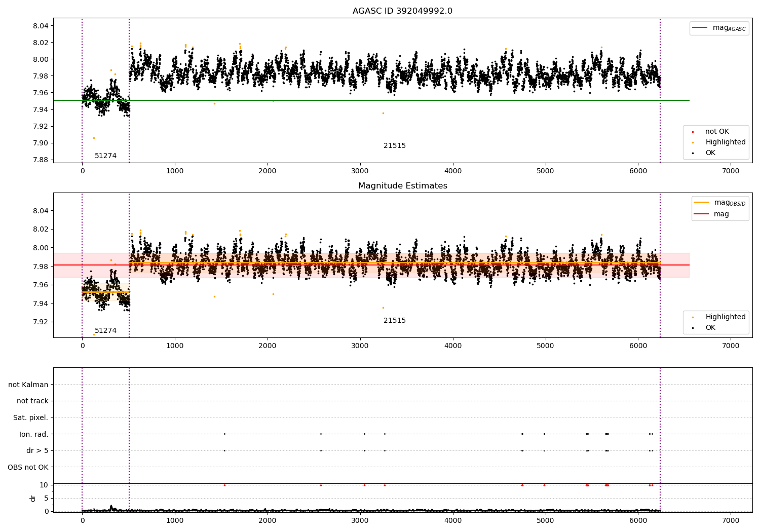The width and height of the screenshot is (760, 532).
Task: Click the '21515' label in middle plot
Action: point(395,320)
